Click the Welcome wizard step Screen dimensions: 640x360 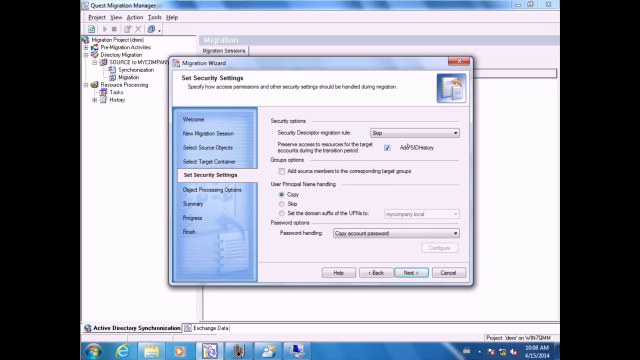(x=193, y=120)
